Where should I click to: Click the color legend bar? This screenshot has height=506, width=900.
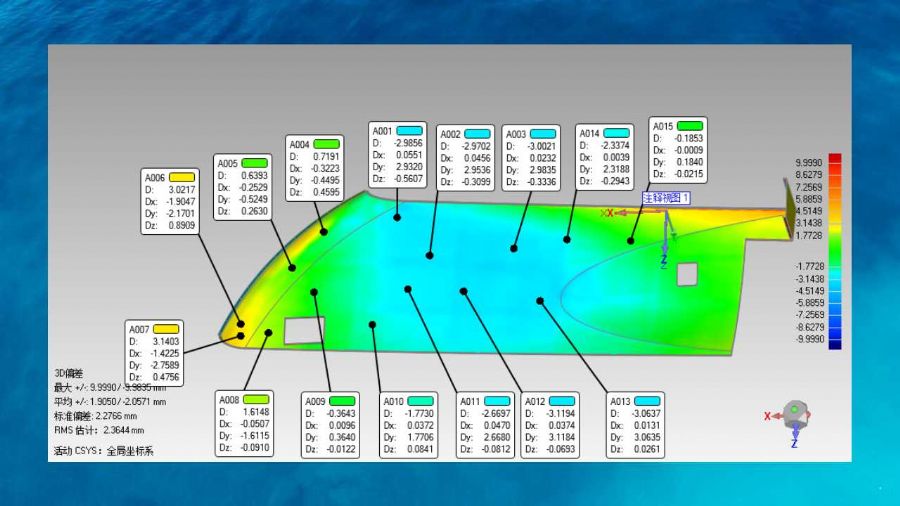point(835,251)
